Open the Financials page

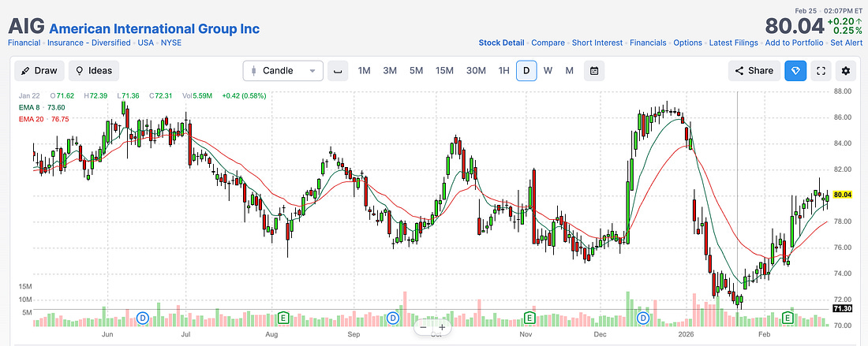click(648, 43)
